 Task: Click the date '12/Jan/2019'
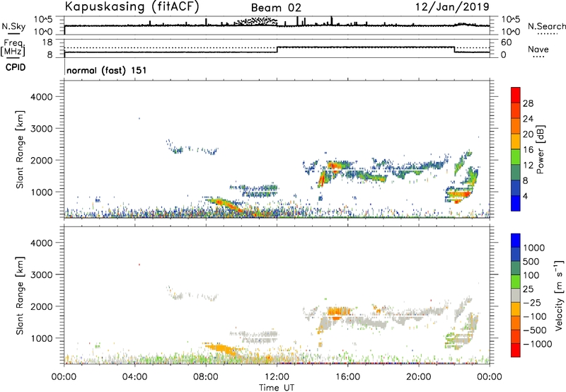click(x=452, y=6)
